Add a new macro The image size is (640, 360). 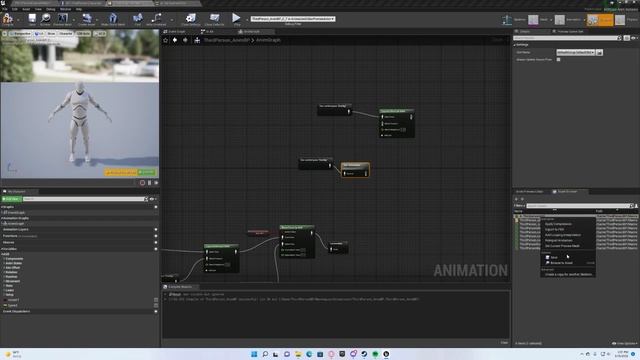(156, 242)
